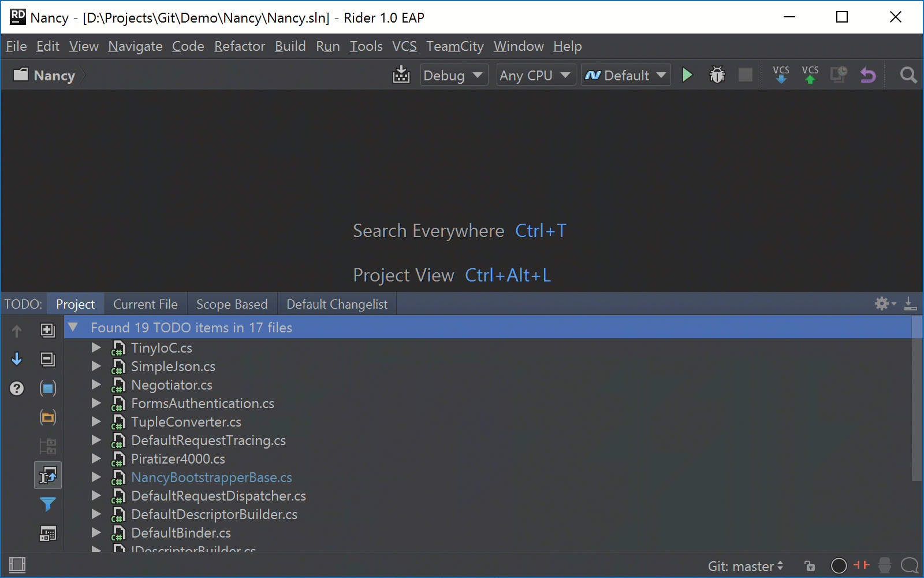The image size is (924, 578).
Task: Run the project with the green play icon
Action: (687, 75)
